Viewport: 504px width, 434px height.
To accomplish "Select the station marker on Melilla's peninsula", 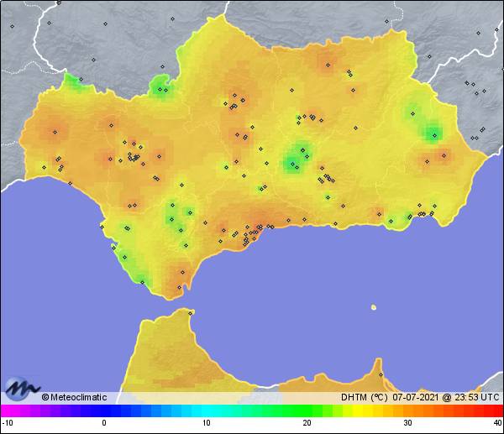I will click(381, 375).
